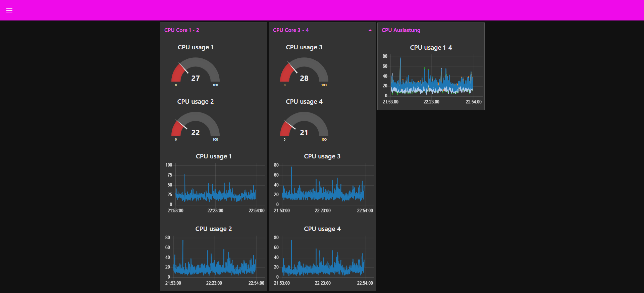This screenshot has height=293, width=644.
Task: Click the CPU usage 4 line chart title
Action: coord(322,229)
